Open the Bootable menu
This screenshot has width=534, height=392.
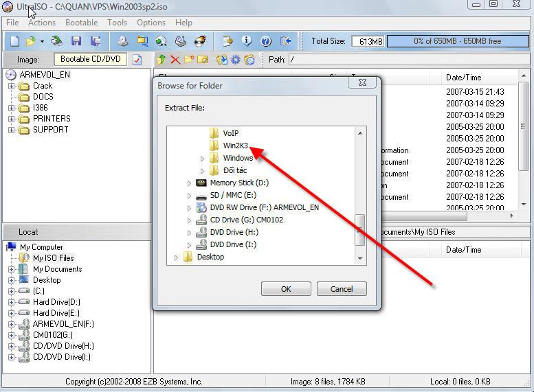pyautogui.click(x=81, y=23)
